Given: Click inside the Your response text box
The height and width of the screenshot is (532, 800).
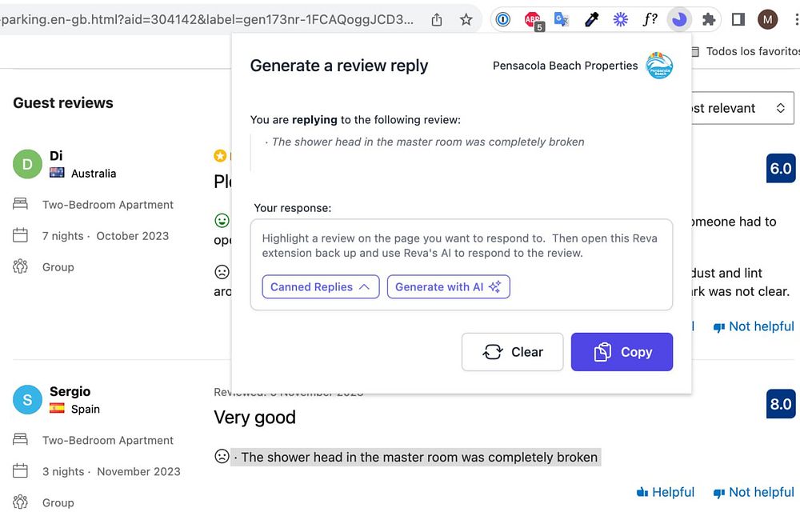Looking at the screenshot, I should (462, 265).
